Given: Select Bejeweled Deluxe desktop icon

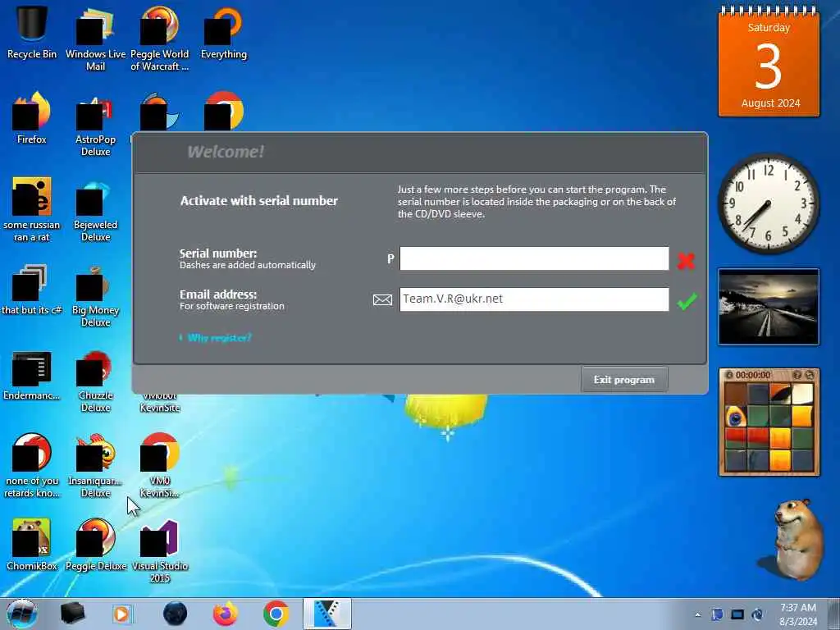Looking at the screenshot, I should (95, 210).
